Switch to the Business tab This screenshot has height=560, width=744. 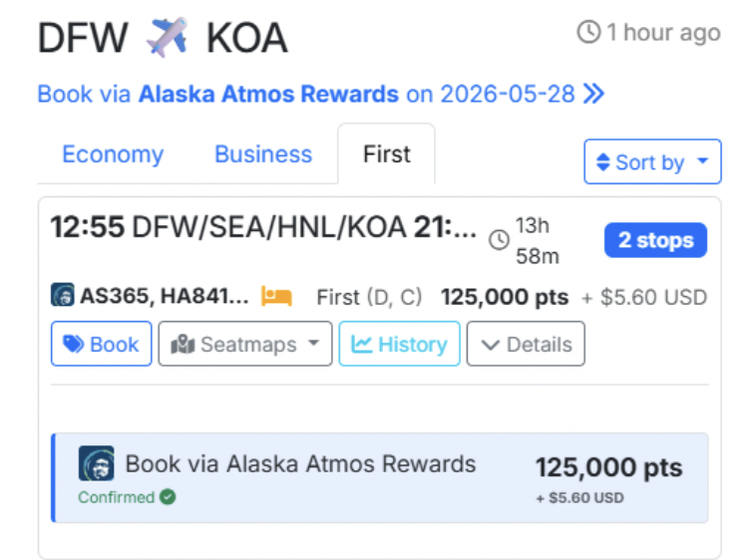tap(263, 154)
